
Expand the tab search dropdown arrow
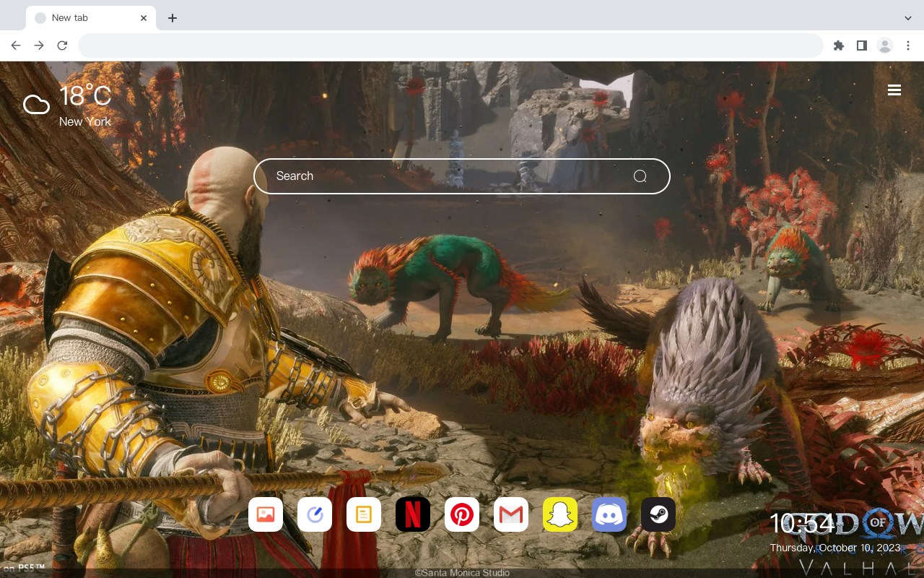908,18
